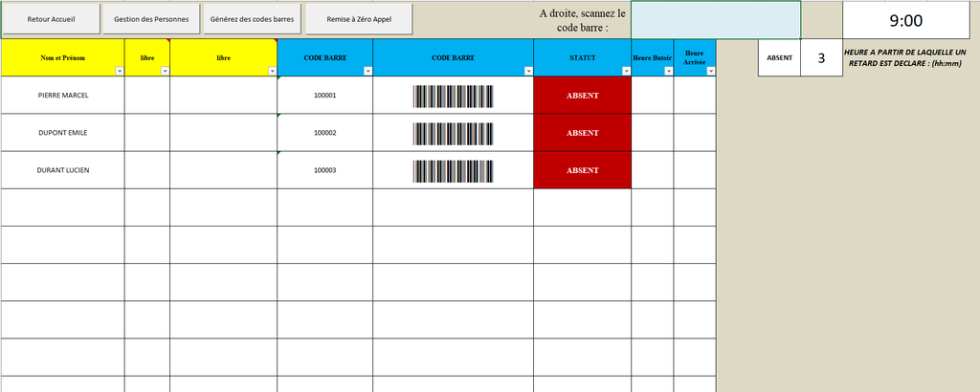Open the Nom et Prénom filter dropdown
The image size is (980, 392).
coord(120,71)
